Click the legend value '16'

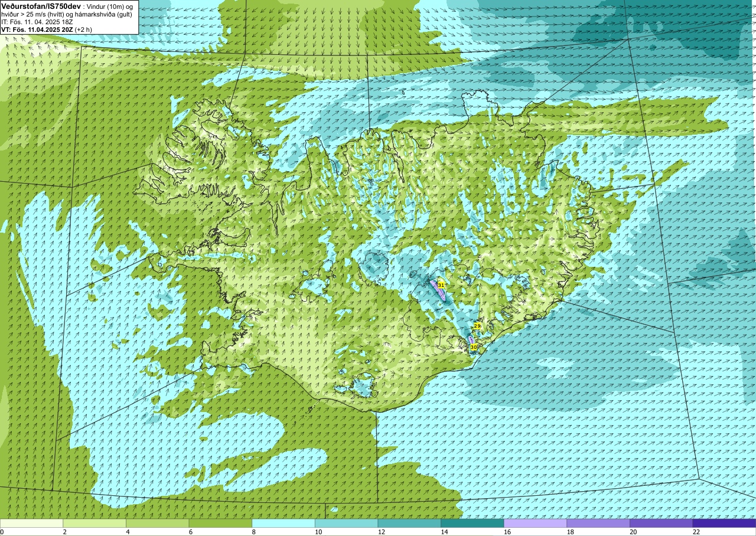pos(507,532)
